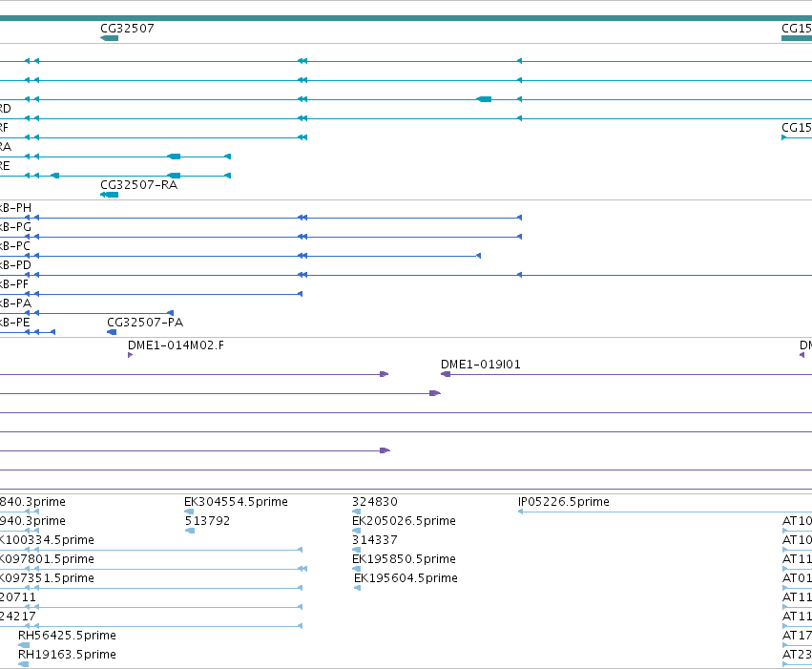
Task: Select the teal CG32507 gene arrow glyph
Action: click(109, 38)
